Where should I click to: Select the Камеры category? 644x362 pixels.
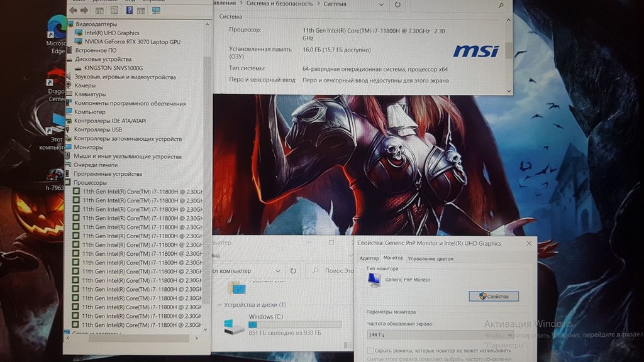point(85,85)
